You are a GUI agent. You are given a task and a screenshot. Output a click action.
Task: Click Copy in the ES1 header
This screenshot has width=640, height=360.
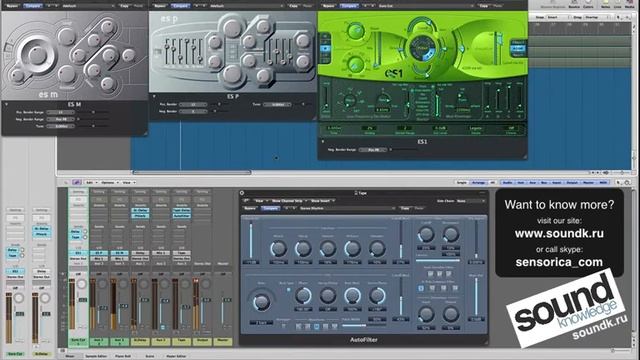(x=483, y=6)
